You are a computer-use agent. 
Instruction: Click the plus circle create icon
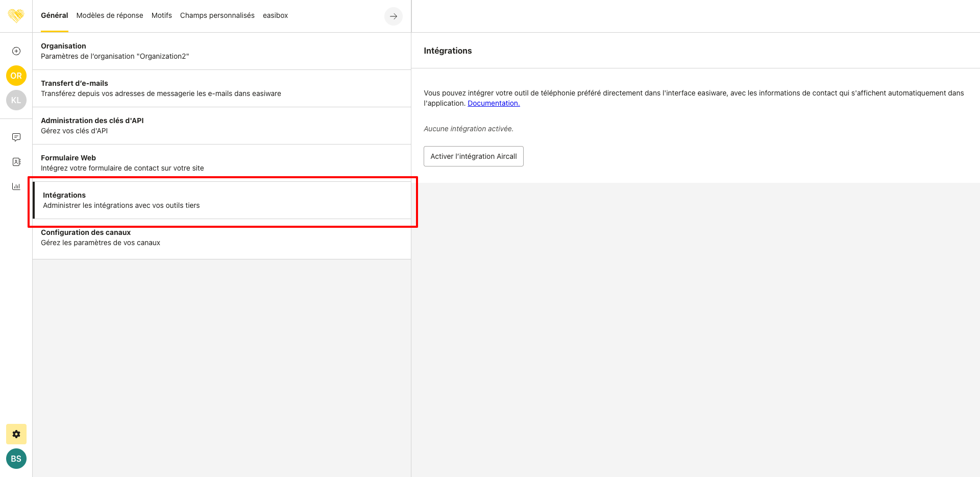point(16,51)
